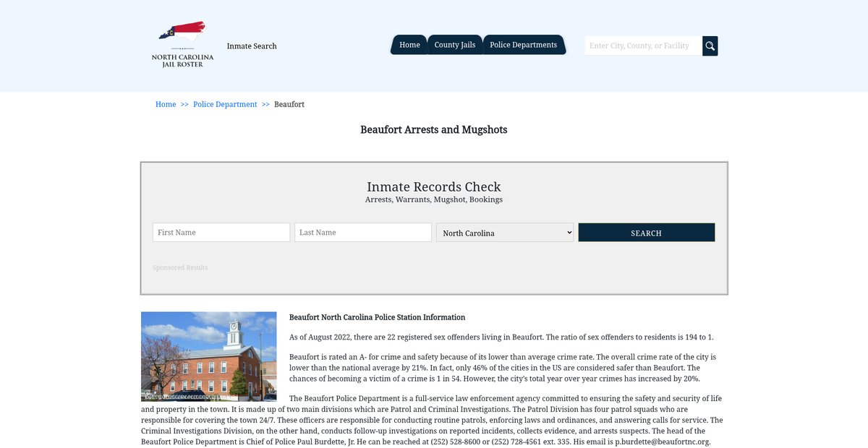Click into the First Name field
Image resolution: width=868 pixels, height=448 pixels.
[221, 232]
